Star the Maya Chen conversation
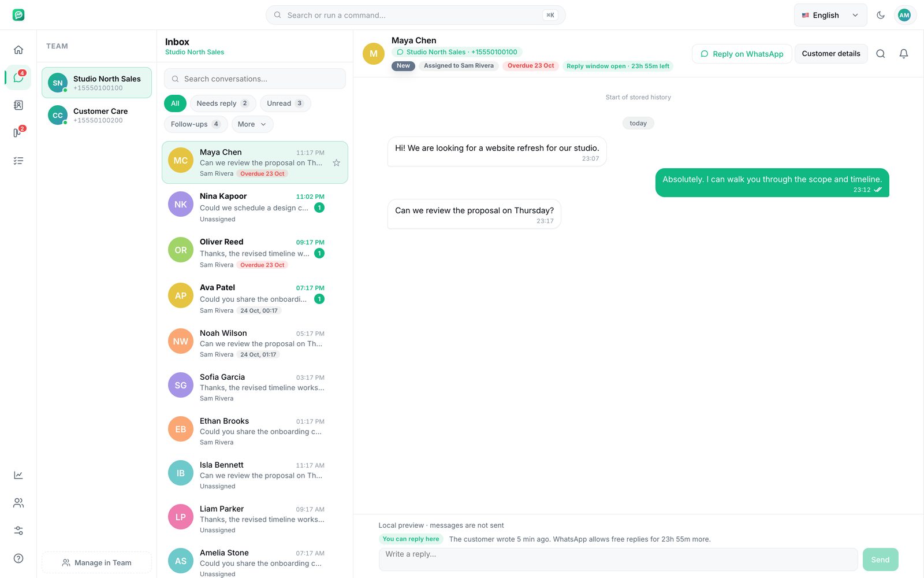The image size is (924, 578). point(336,163)
